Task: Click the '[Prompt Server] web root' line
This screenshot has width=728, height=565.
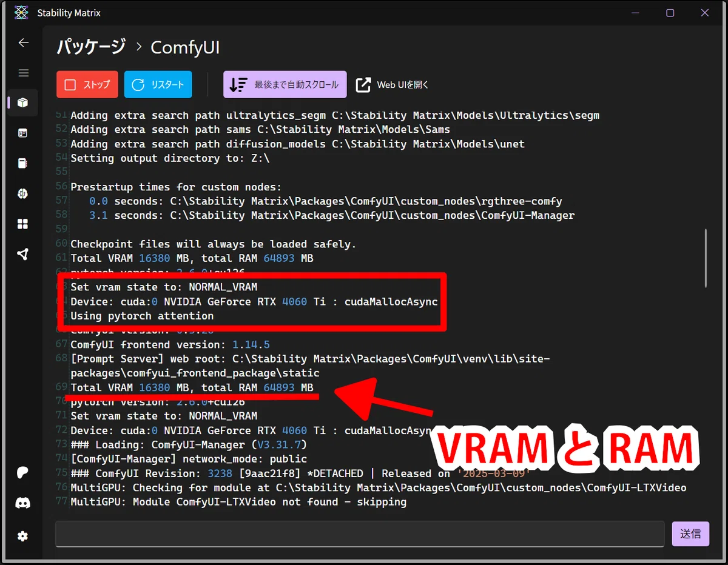Action: (310, 366)
